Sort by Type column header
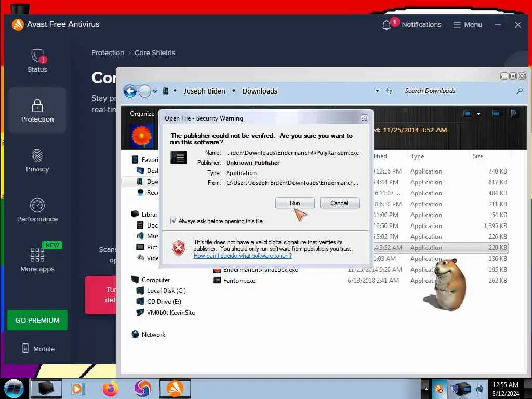Image resolution: width=532 pixels, height=399 pixels. pos(417,156)
